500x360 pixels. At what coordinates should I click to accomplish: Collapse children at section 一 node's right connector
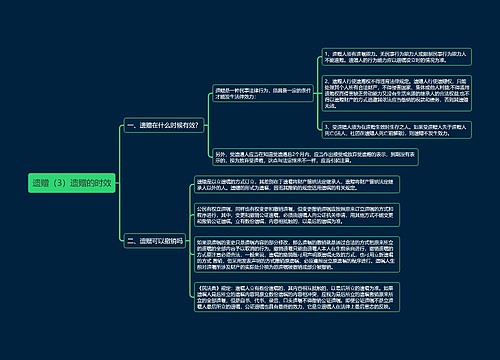click(x=206, y=125)
